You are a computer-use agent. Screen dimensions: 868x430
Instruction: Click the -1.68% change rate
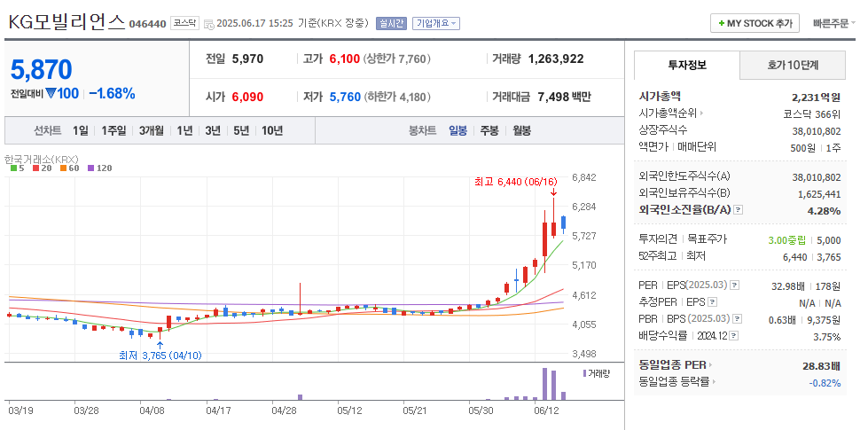tap(112, 93)
